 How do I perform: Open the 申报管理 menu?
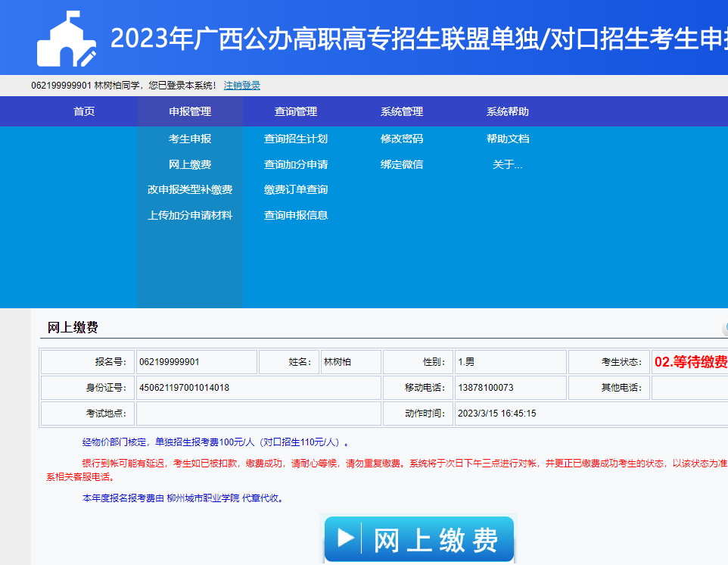pos(190,111)
